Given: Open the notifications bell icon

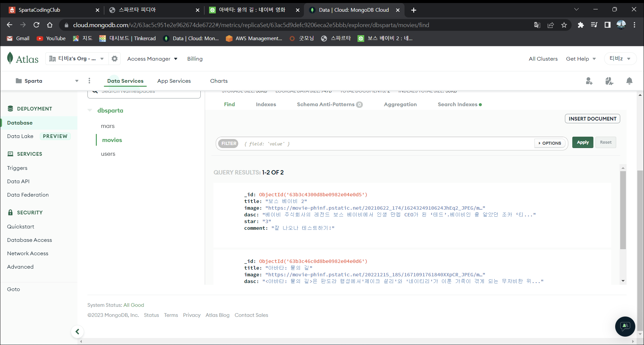Looking at the screenshot, I should [x=629, y=81].
